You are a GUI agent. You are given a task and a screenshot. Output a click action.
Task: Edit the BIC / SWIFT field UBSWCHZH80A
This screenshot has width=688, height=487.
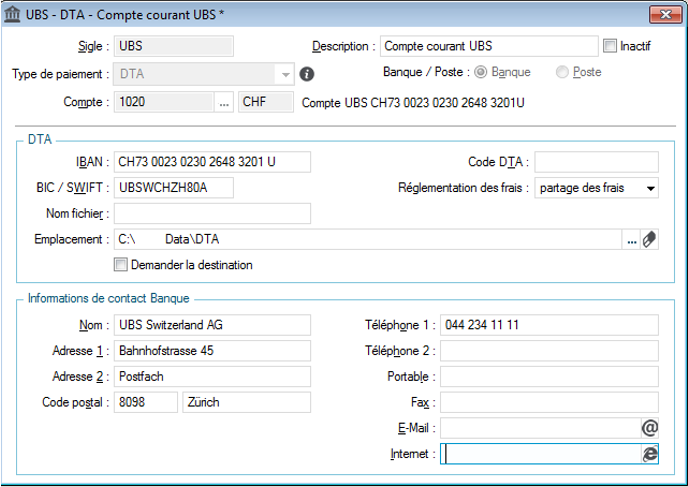pyautogui.click(x=174, y=188)
